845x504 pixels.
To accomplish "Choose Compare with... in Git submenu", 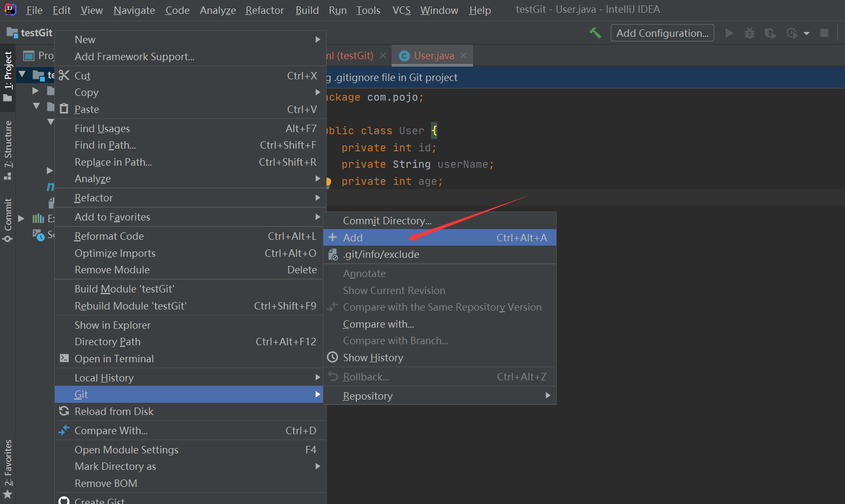I will (440, 324).
